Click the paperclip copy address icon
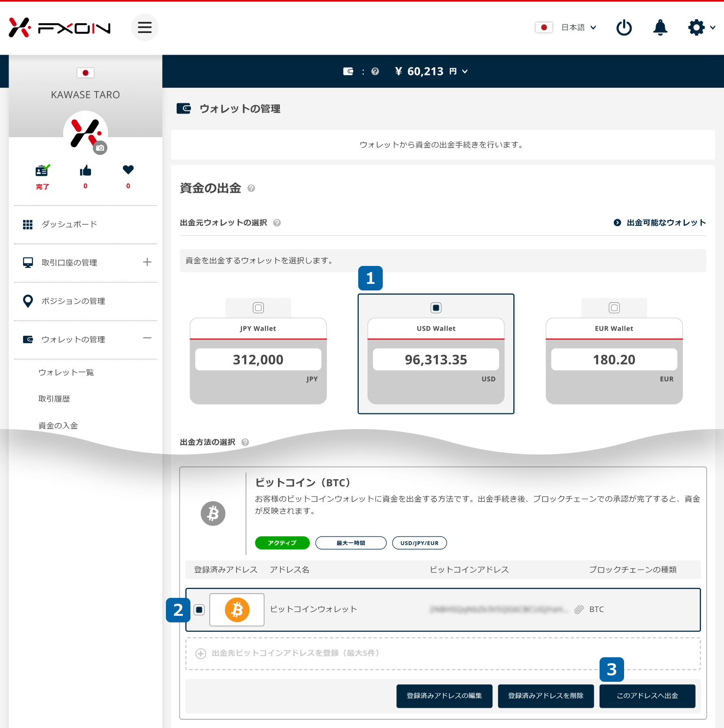724x728 pixels. 579,610
